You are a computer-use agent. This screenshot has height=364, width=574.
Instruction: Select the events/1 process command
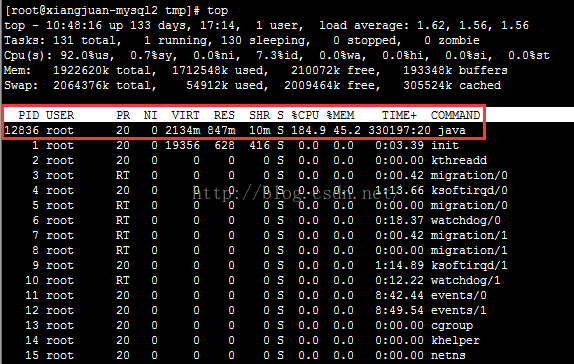click(x=459, y=311)
